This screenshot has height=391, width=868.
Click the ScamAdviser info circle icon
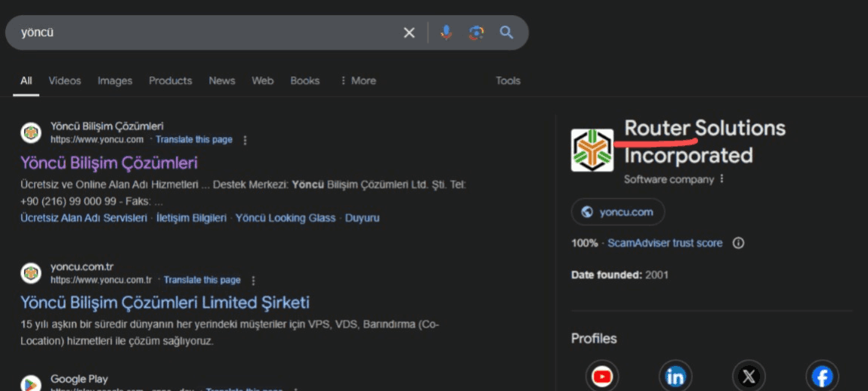[x=739, y=244]
